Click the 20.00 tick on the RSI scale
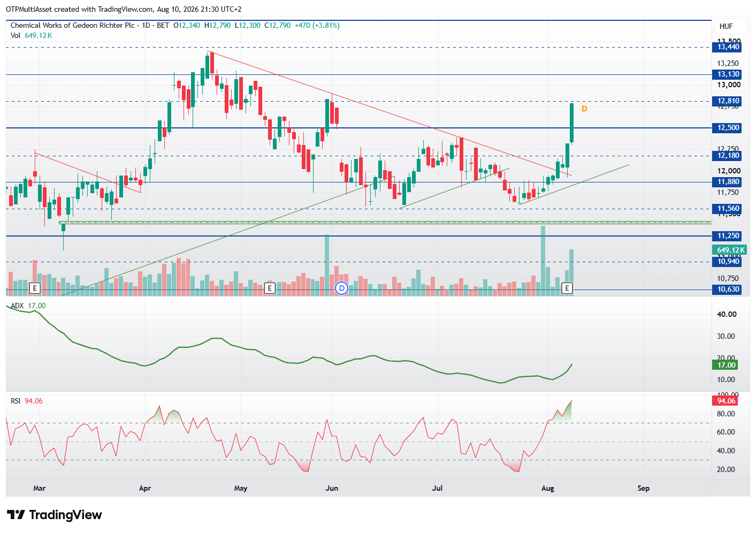Image resolution: width=756 pixels, height=533 pixels. tap(726, 469)
